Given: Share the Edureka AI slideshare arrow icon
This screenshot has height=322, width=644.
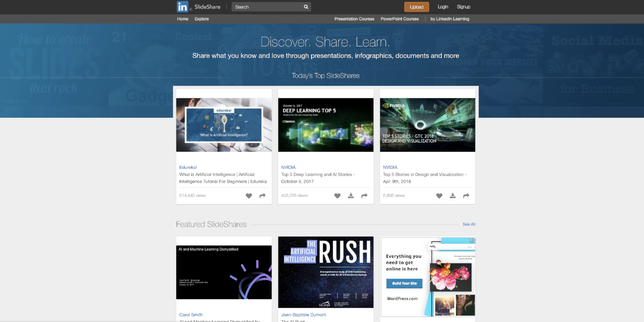Looking at the screenshot, I should [x=262, y=196].
